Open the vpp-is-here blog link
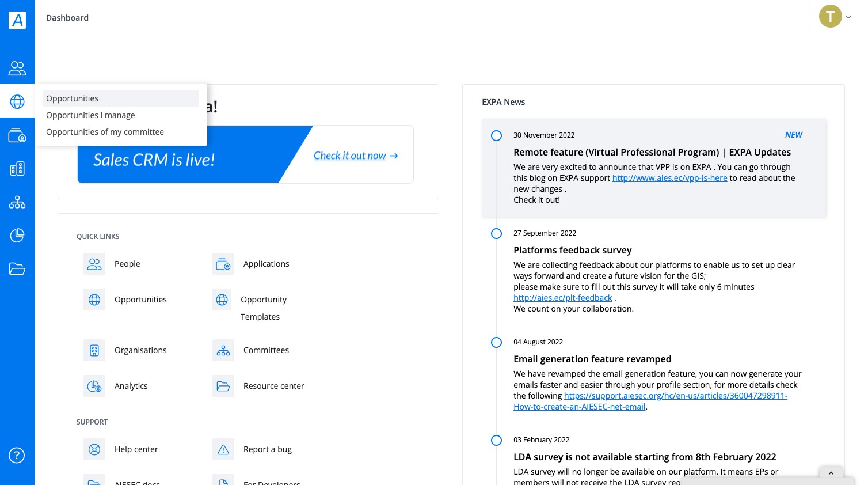Viewport: 868px width, 485px height. point(669,178)
